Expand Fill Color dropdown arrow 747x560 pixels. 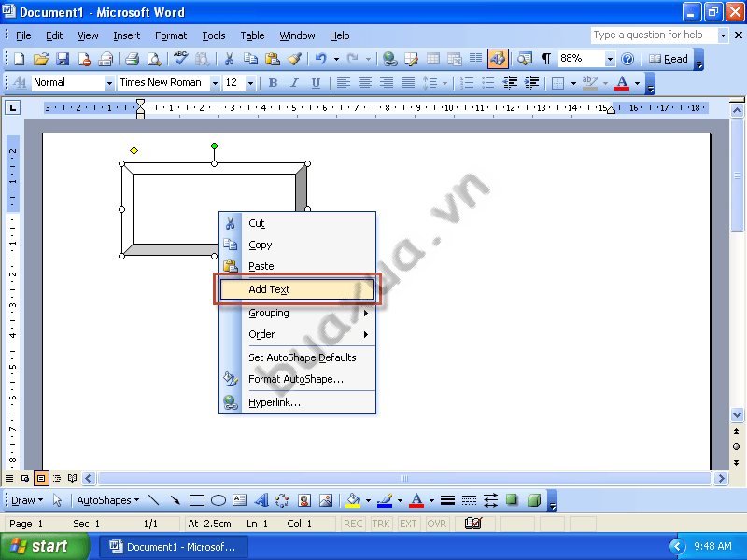tap(368, 500)
